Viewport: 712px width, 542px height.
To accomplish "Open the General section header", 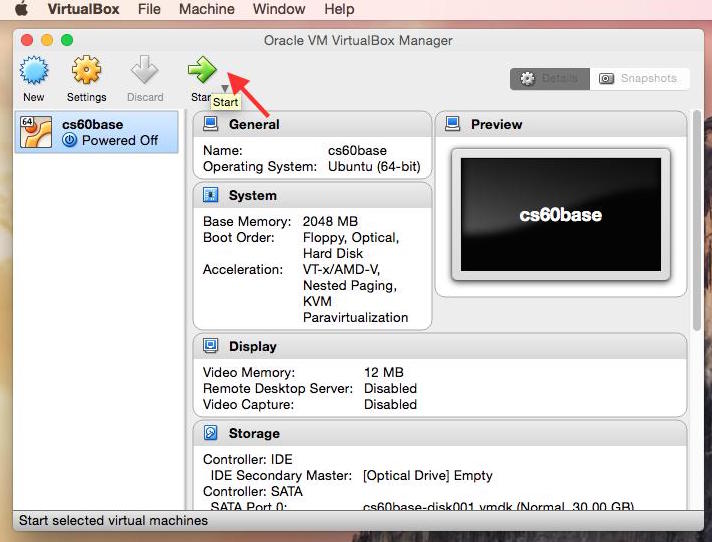I will (x=312, y=124).
